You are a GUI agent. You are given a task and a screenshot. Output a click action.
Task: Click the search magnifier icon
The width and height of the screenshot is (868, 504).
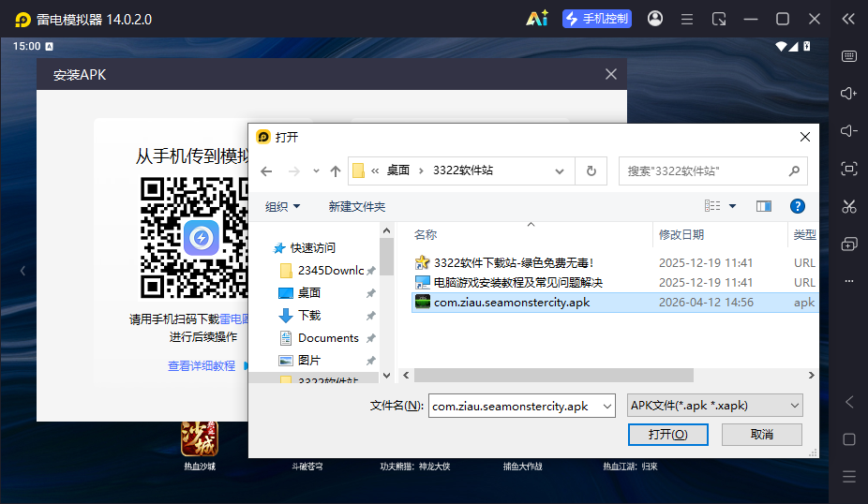(794, 171)
